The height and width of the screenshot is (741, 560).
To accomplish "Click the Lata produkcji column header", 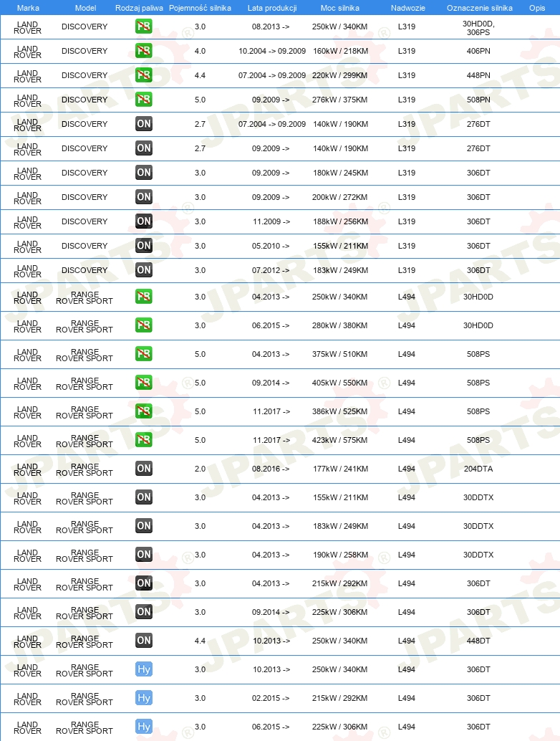I will click(272, 8).
